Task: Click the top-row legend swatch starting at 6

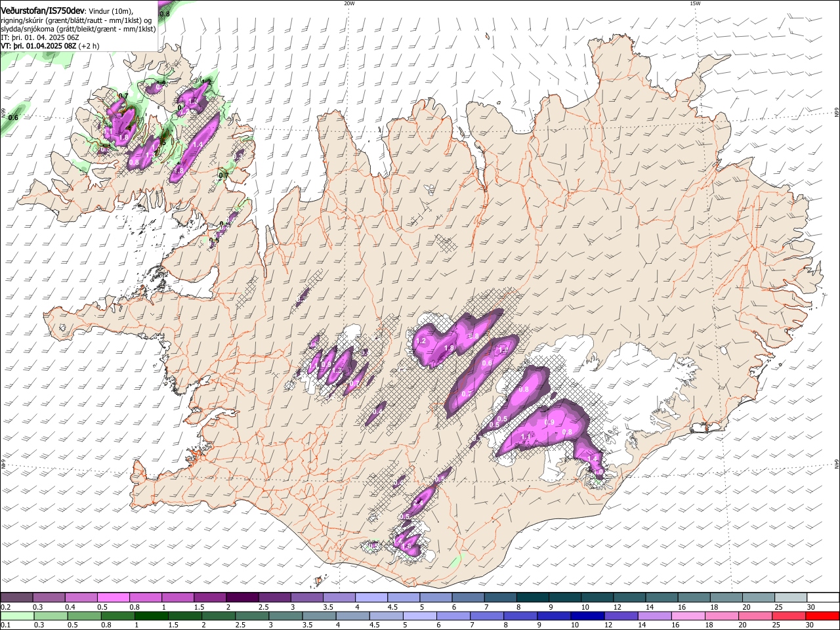Action: (467, 598)
